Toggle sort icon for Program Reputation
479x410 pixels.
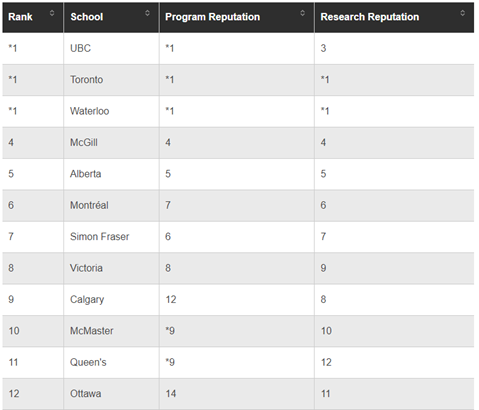(x=302, y=13)
